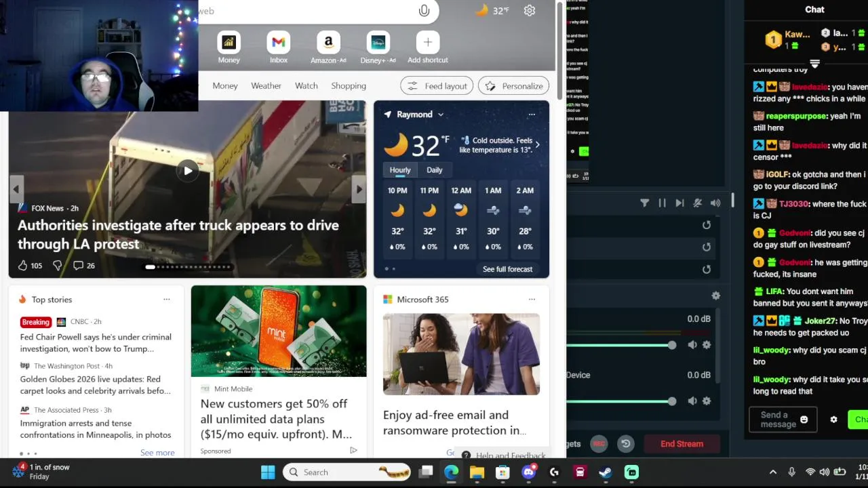Click the Personalize button
Image resolution: width=868 pixels, height=488 pixels.
pyautogui.click(x=513, y=86)
